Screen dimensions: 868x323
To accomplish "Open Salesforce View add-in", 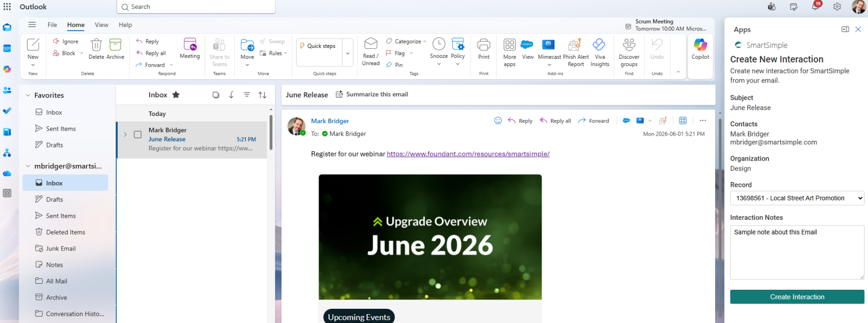I will coord(527,45).
